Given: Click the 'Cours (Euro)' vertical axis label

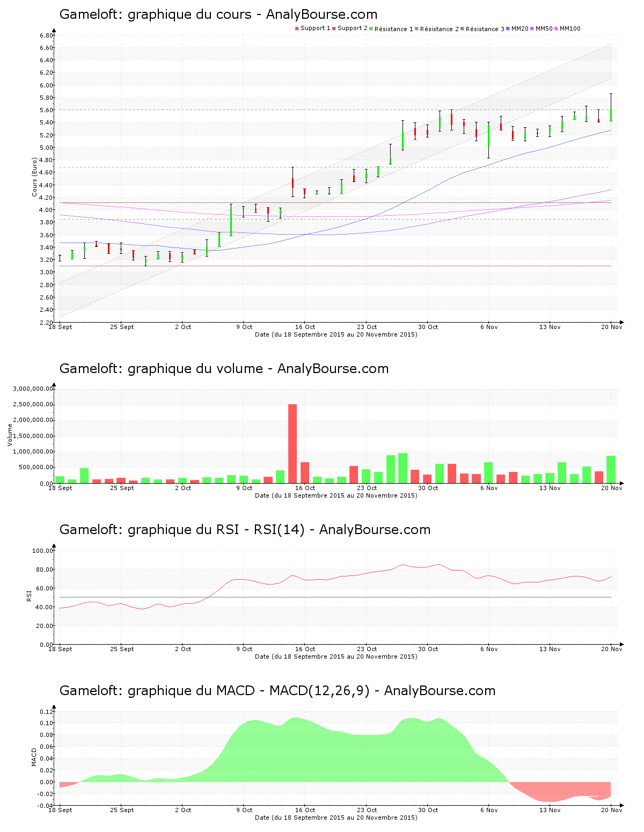Looking at the screenshot, I should pos(35,177).
